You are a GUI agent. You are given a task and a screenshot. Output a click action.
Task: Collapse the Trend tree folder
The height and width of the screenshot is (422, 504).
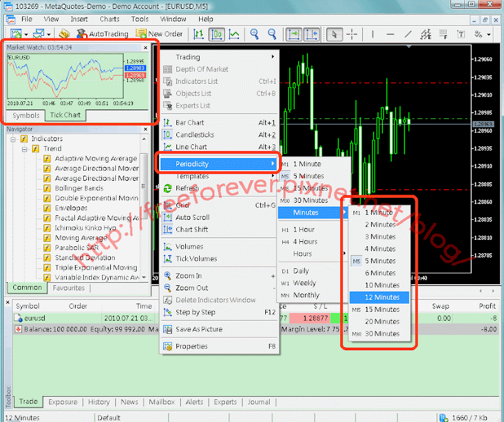[25, 149]
